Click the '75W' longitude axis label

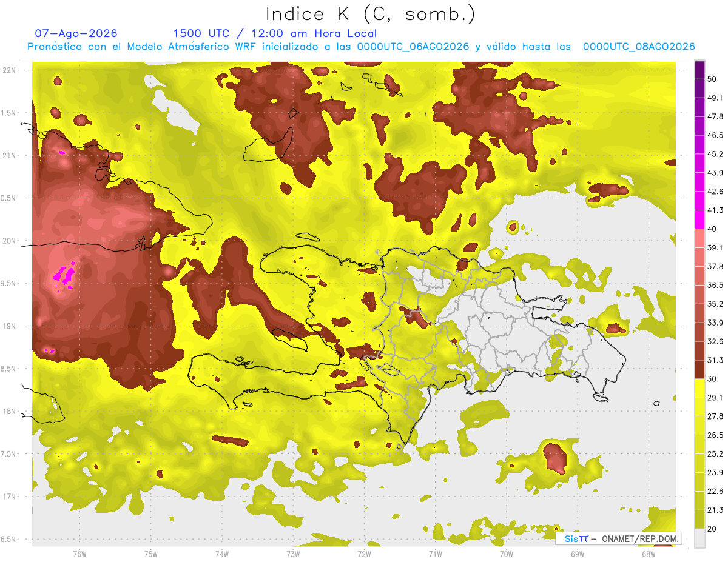point(151,554)
